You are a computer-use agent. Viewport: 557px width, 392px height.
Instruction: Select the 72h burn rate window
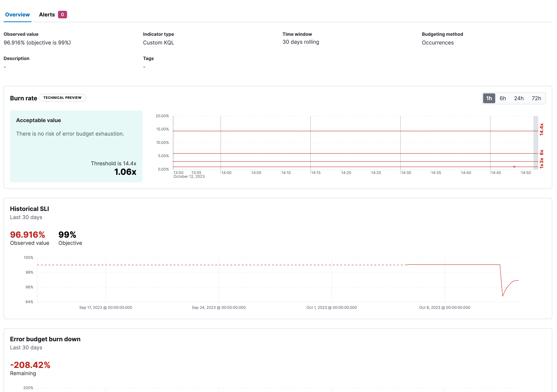(536, 98)
